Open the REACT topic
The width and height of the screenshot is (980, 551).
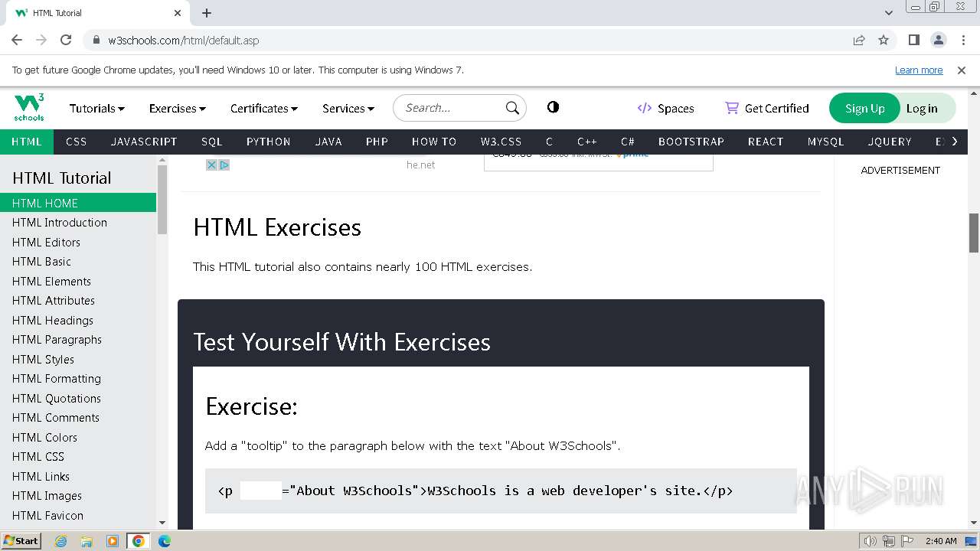[x=766, y=142]
